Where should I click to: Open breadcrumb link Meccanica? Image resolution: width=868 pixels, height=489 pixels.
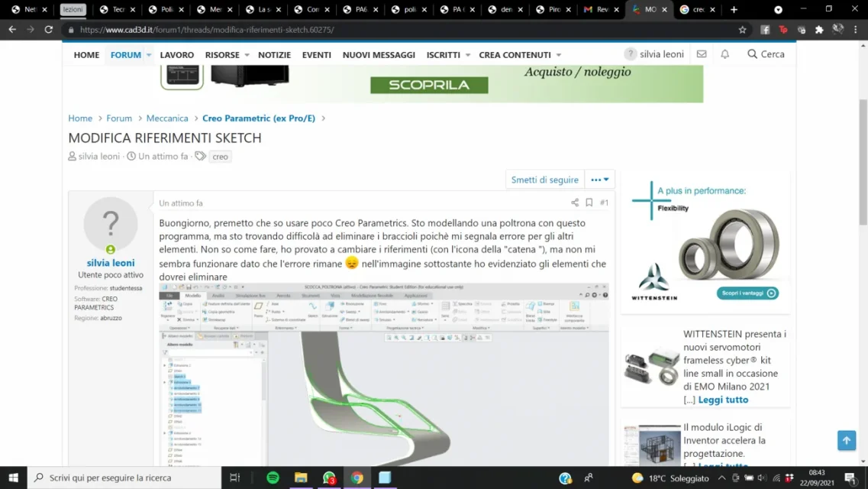click(167, 118)
